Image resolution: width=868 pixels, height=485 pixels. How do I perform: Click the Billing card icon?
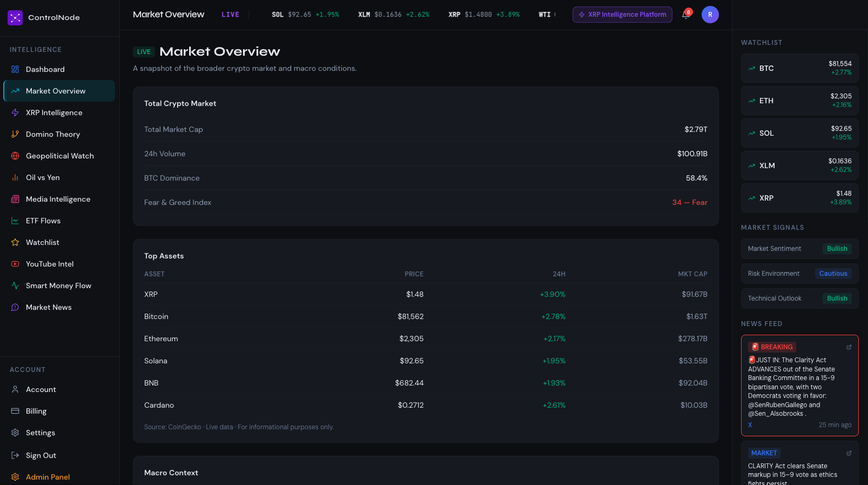point(15,411)
